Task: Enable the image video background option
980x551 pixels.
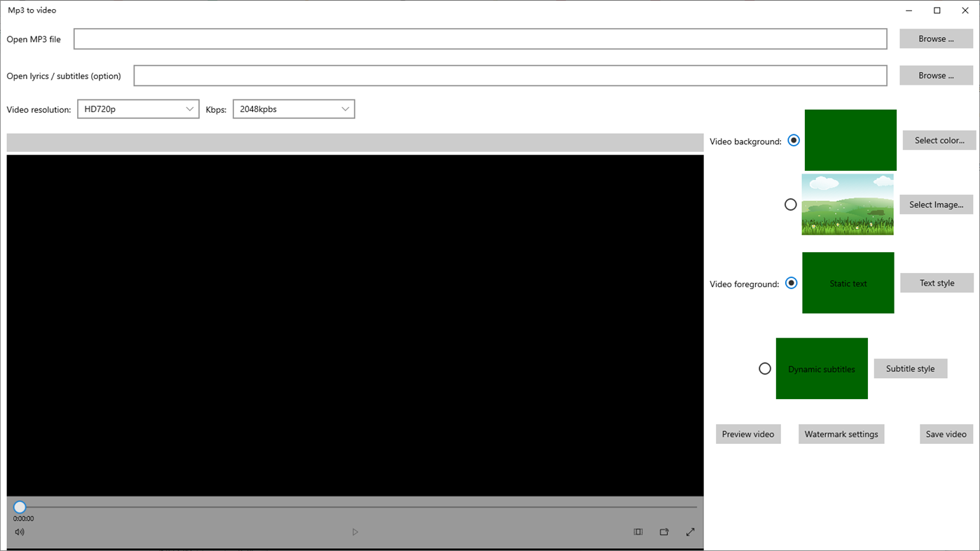Action: pyautogui.click(x=790, y=204)
